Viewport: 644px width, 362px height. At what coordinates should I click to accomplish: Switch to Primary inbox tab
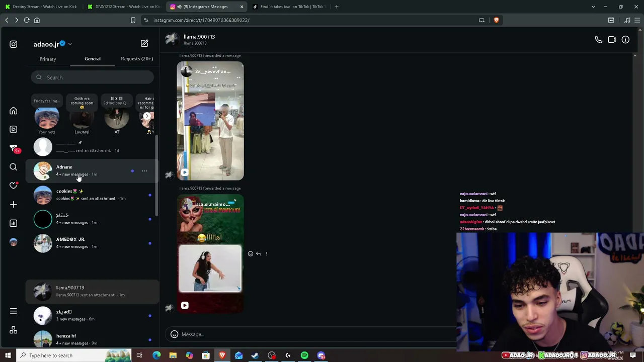pos(48,59)
